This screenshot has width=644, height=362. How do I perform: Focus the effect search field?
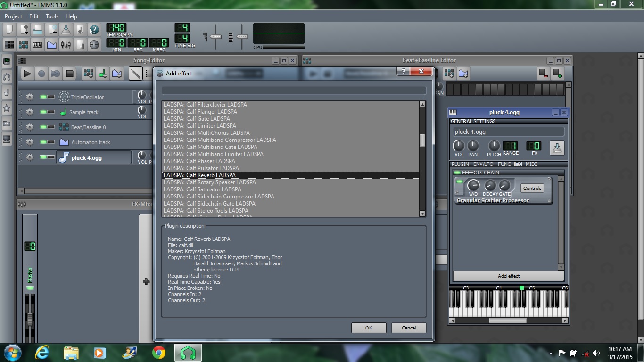pos(294,90)
